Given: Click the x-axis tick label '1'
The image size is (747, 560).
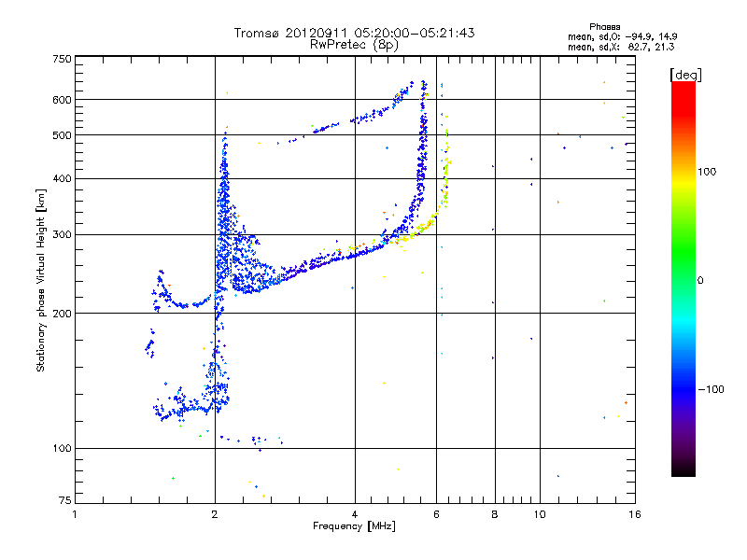Looking at the screenshot, I should point(75,514).
